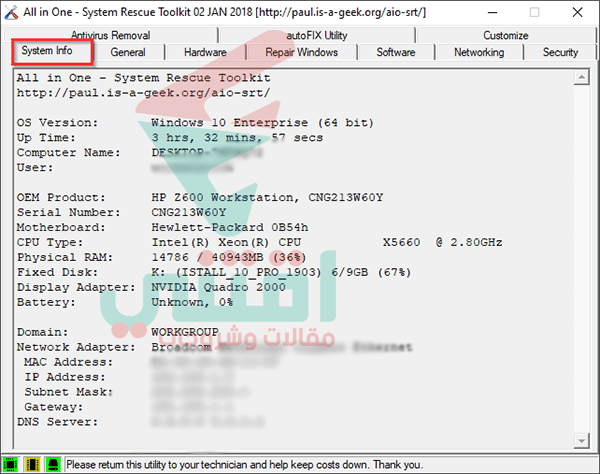Click the Up Time value line
Screen dimensions: 600x474
pyautogui.click(x=237, y=138)
